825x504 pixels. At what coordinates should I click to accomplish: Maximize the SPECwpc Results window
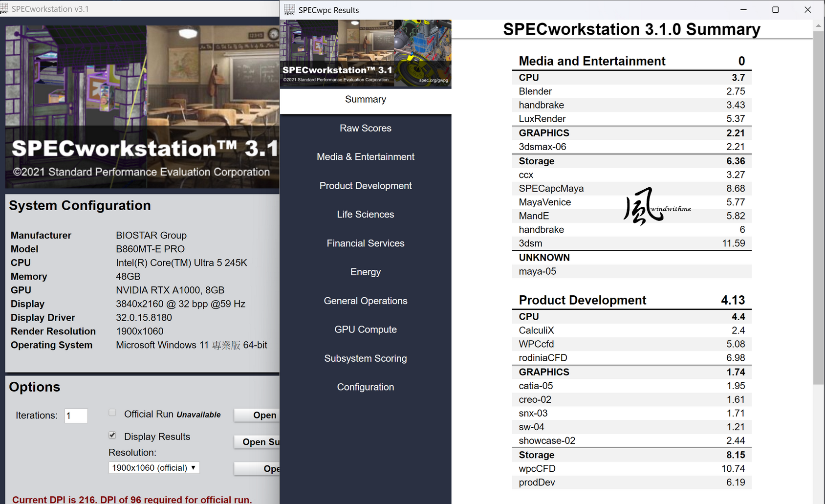point(775,9)
